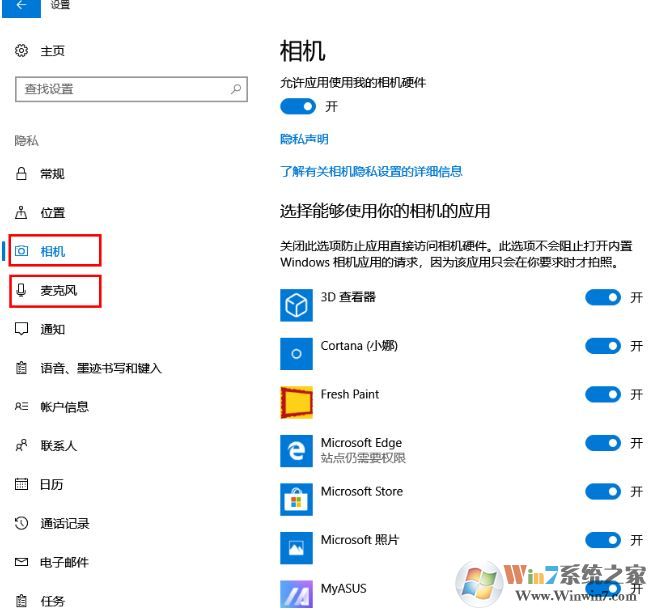Click the Fresh Paint app icon

click(296, 402)
